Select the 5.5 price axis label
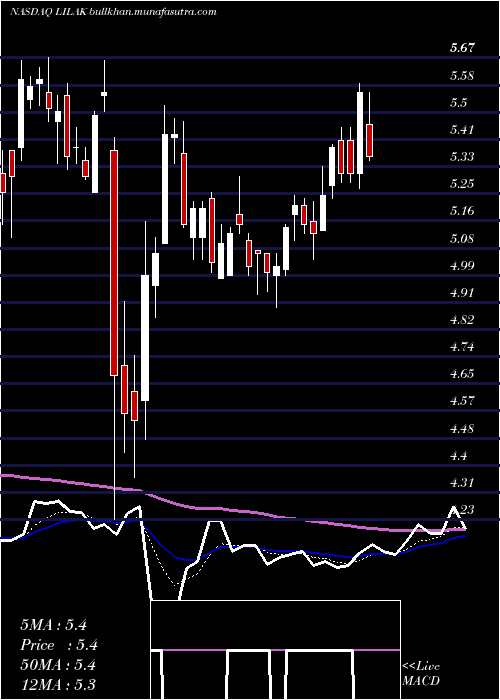The width and height of the screenshot is (500, 700). (x=458, y=103)
